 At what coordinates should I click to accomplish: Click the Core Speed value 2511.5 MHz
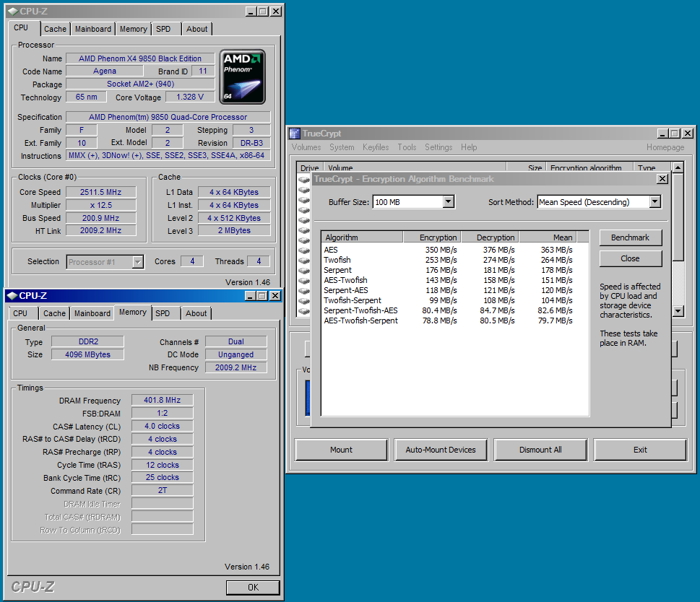click(x=101, y=192)
